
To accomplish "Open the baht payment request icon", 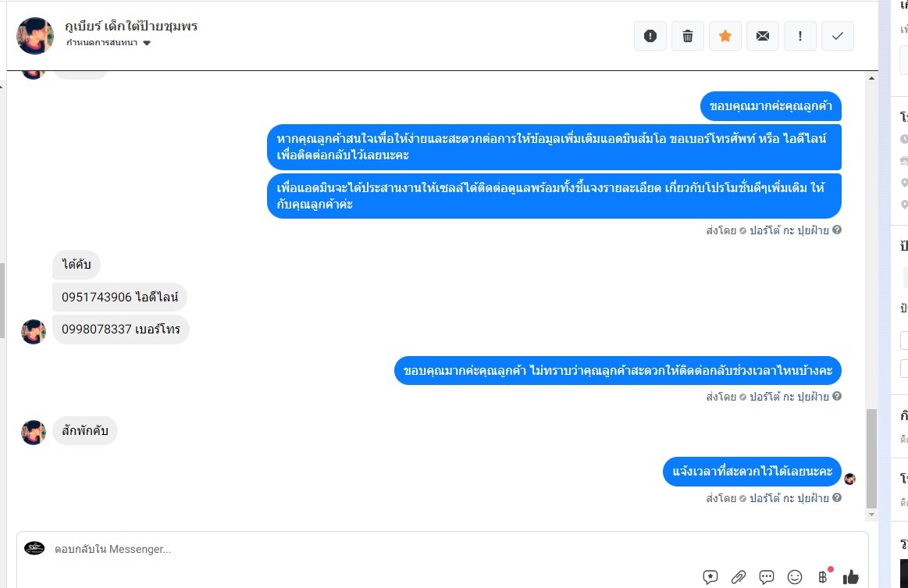I will 823,577.
